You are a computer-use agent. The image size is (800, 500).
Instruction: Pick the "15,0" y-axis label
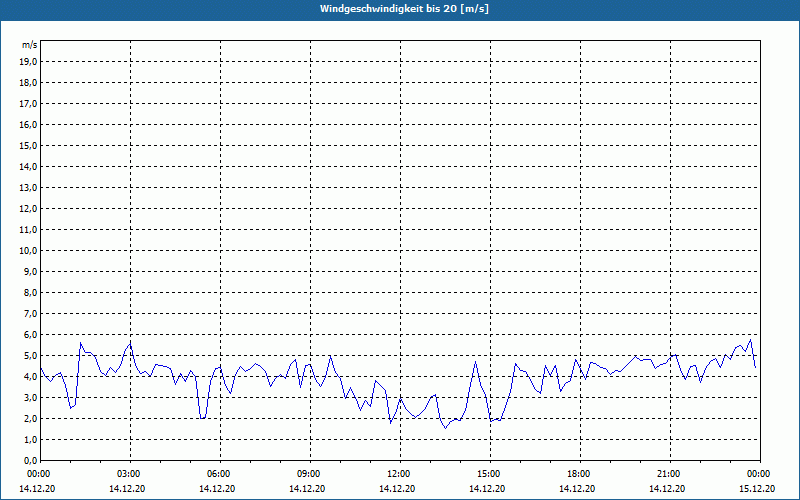28,145
